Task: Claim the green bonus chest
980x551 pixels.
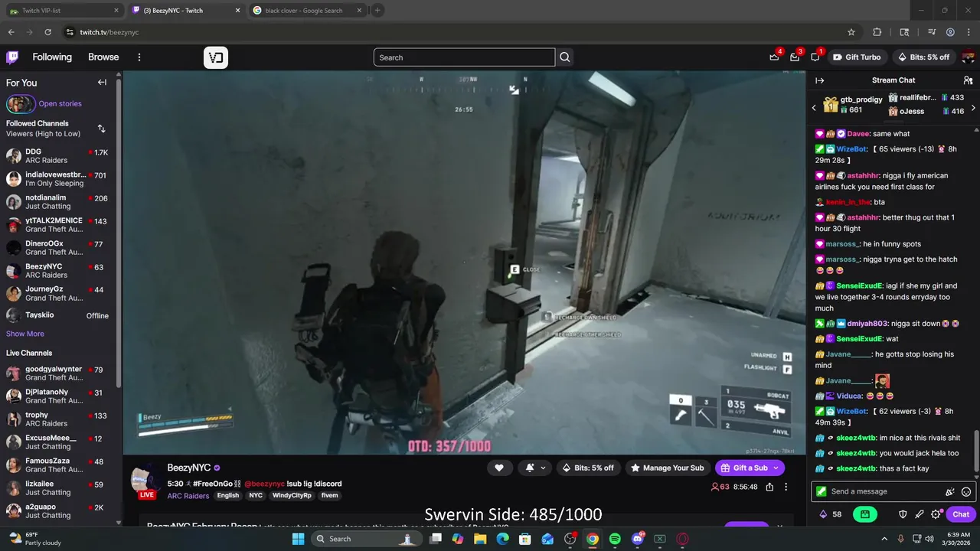Action: point(864,514)
